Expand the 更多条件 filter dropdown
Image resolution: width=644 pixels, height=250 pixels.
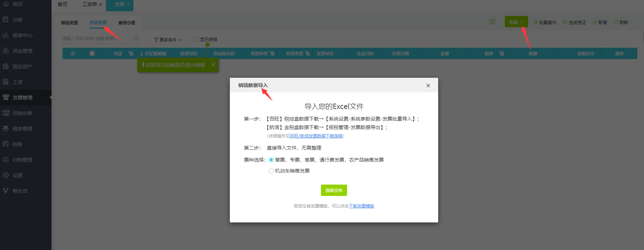(168, 40)
